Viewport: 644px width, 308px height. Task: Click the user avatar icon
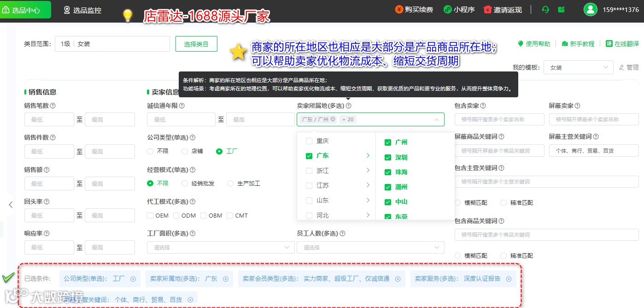[590, 10]
